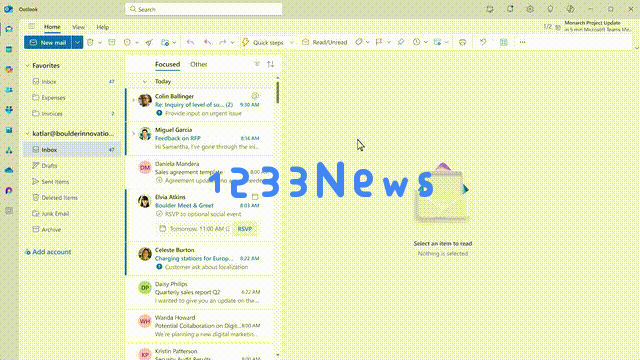Viewport: 640px width, 360px height.
Task: Open the Quick steps dropdown arrow
Action: (x=291, y=42)
